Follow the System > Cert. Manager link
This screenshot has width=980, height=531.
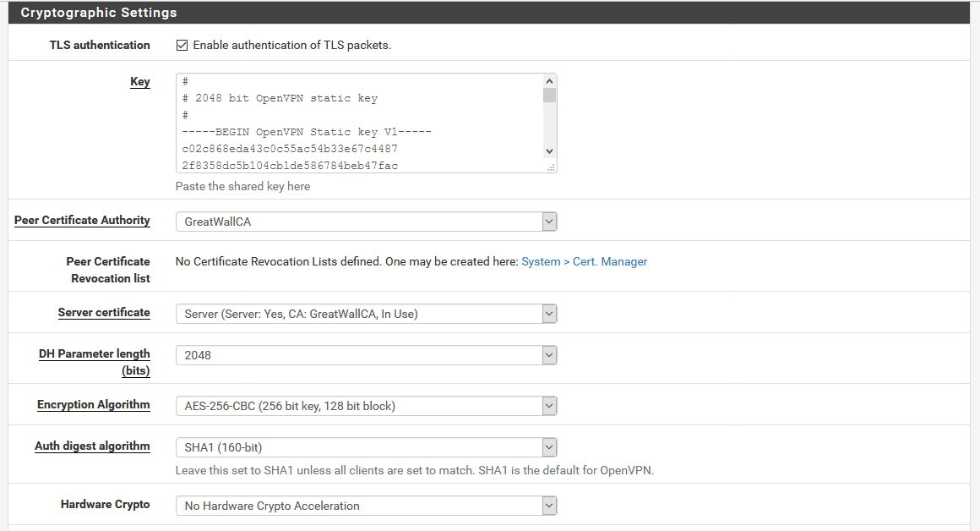(x=585, y=261)
